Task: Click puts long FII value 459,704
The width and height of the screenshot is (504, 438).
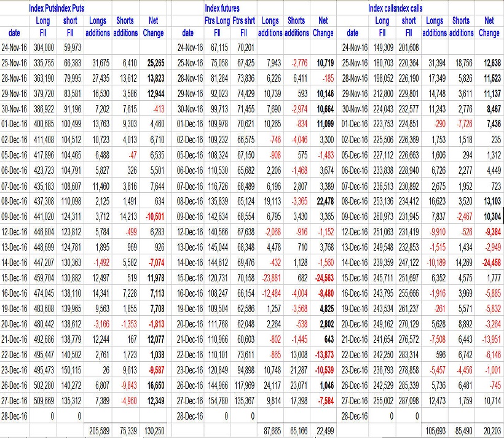Action: click(44, 278)
